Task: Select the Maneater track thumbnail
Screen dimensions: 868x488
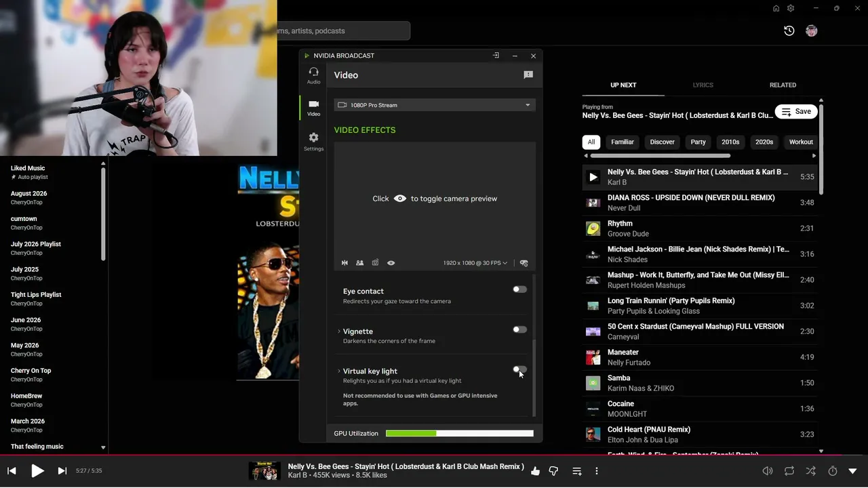Action: point(593,357)
